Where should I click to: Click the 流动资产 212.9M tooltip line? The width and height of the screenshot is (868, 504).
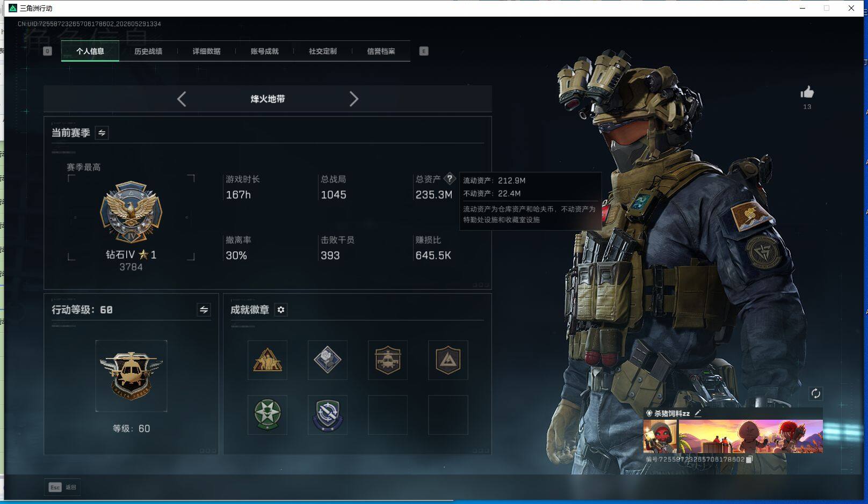tap(494, 180)
